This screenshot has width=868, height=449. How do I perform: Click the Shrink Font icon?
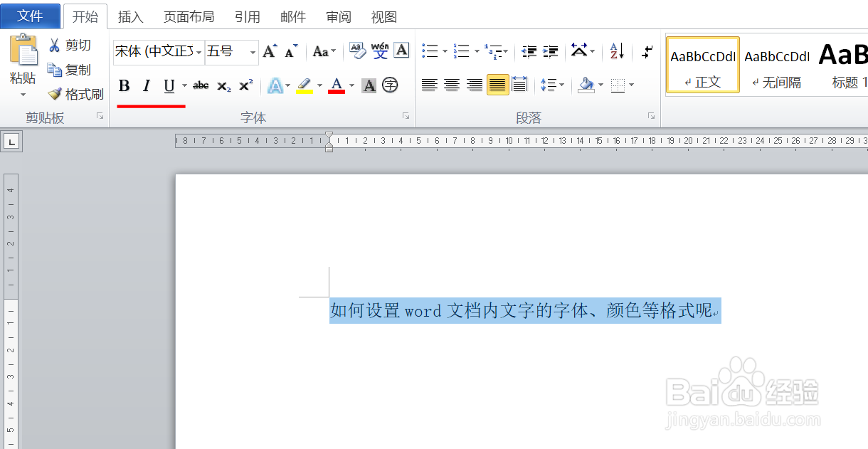[x=291, y=51]
